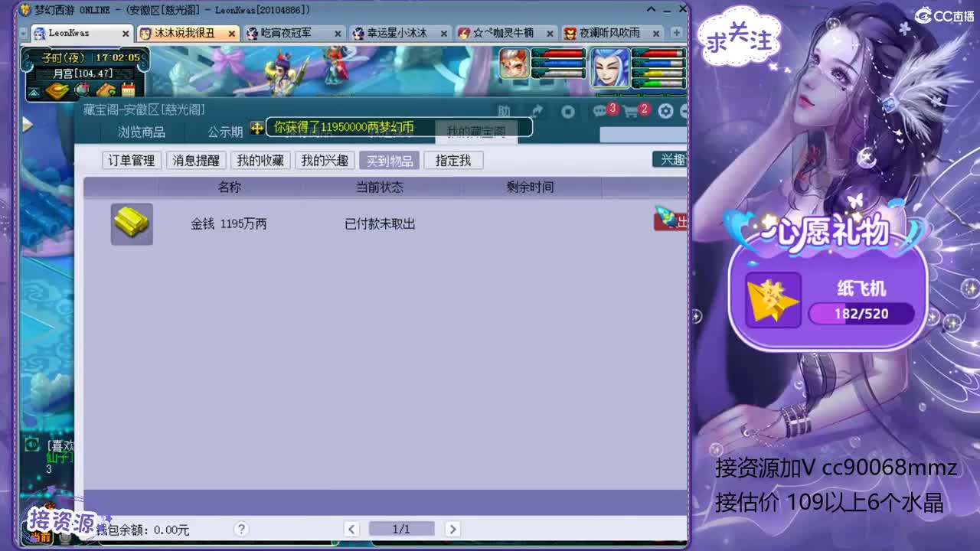
Task: Open the treasure pavilion settings gear
Action: pyautogui.click(x=665, y=111)
